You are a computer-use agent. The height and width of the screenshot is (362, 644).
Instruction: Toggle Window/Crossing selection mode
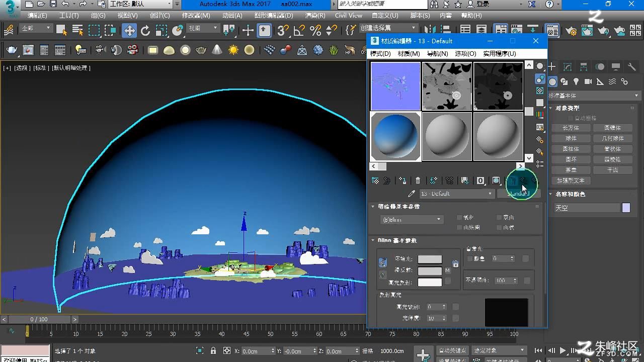pyautogui.click(x=110, y=31)
